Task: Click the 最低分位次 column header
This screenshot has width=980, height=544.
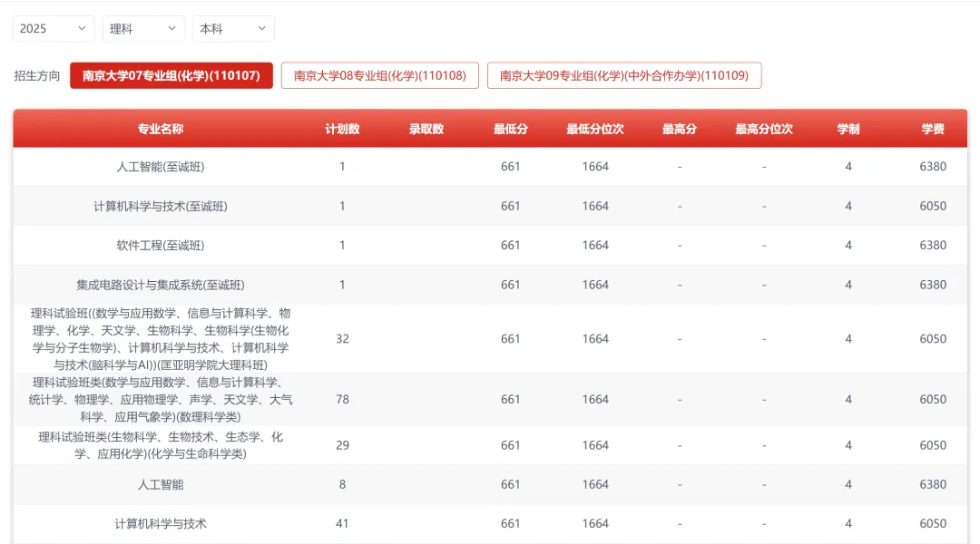Action: click(595, 130)
